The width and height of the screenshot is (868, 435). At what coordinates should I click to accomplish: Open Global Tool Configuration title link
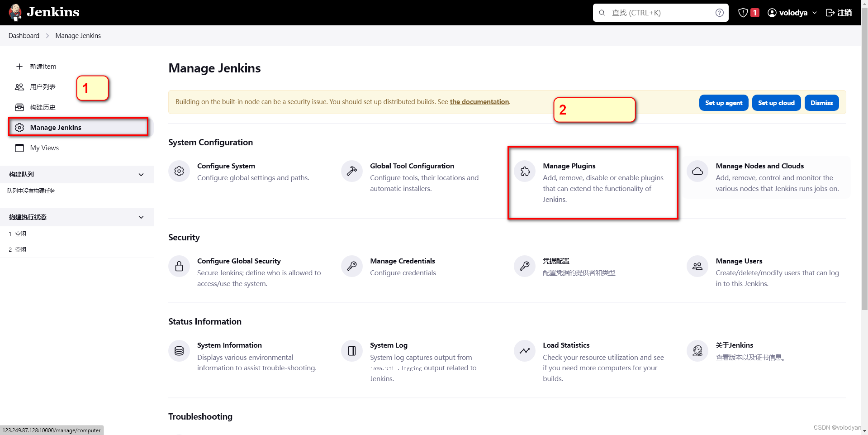pos(412,166)
